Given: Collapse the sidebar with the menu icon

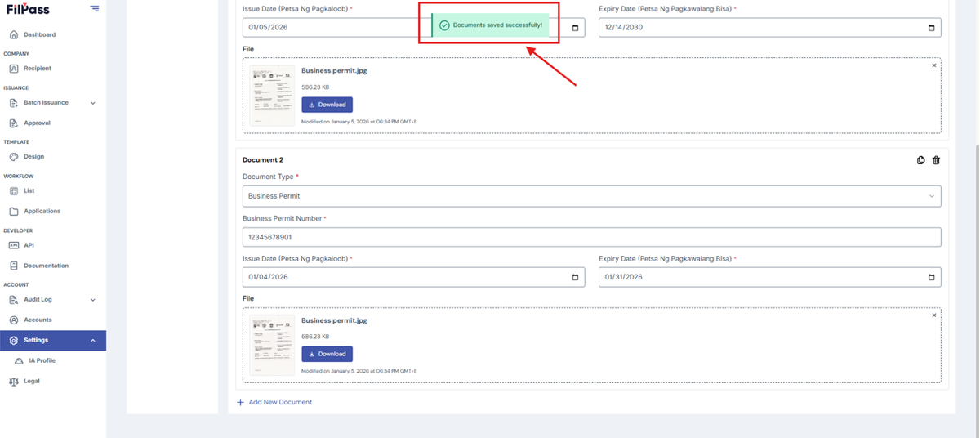Looking at the screenshot, I should [x=95, y=8].
